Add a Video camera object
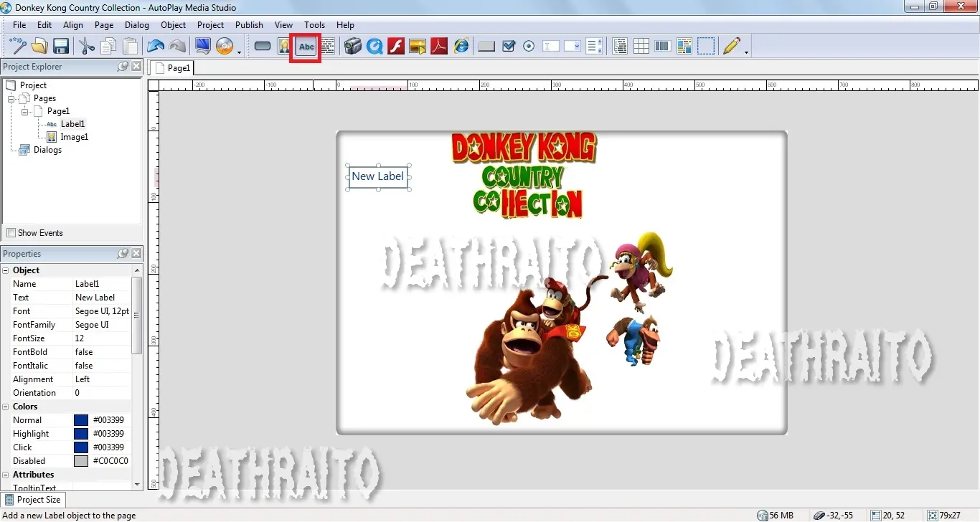The width and height of the screenshot is (980, 522). [352, 47]
